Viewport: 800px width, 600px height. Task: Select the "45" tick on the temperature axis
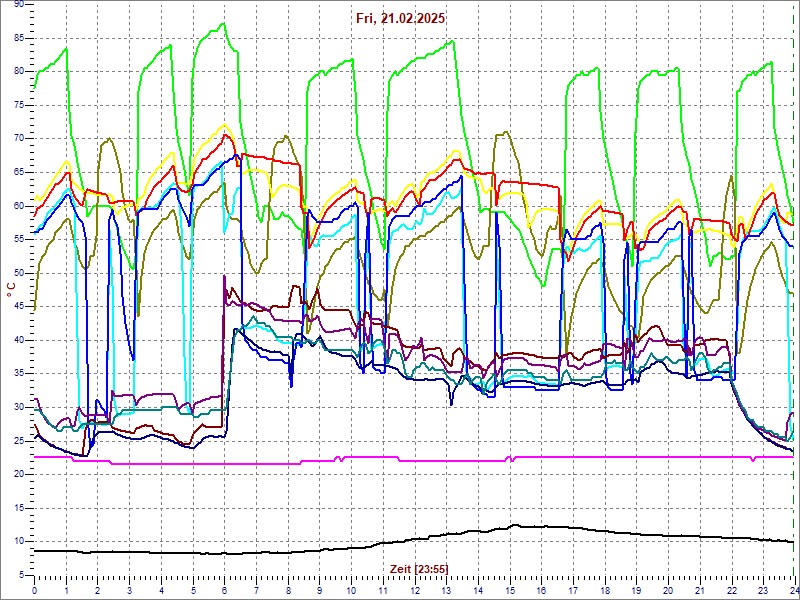point(19,307)
